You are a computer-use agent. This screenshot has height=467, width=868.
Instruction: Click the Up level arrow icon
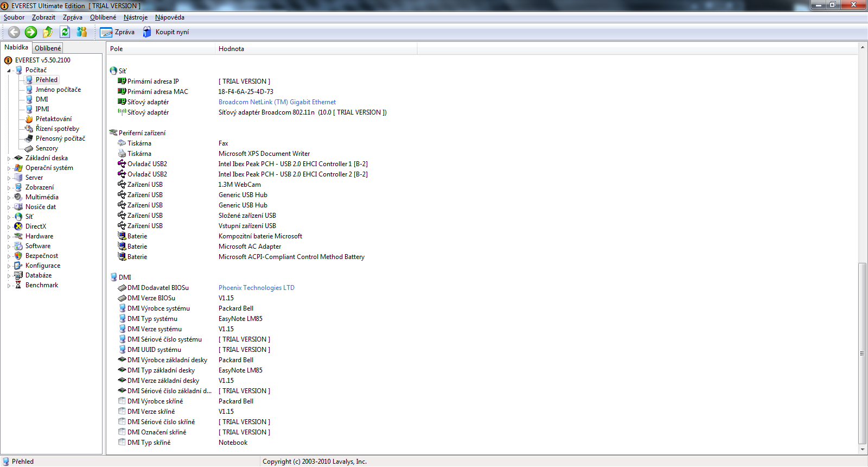click(x=48, y=32)
